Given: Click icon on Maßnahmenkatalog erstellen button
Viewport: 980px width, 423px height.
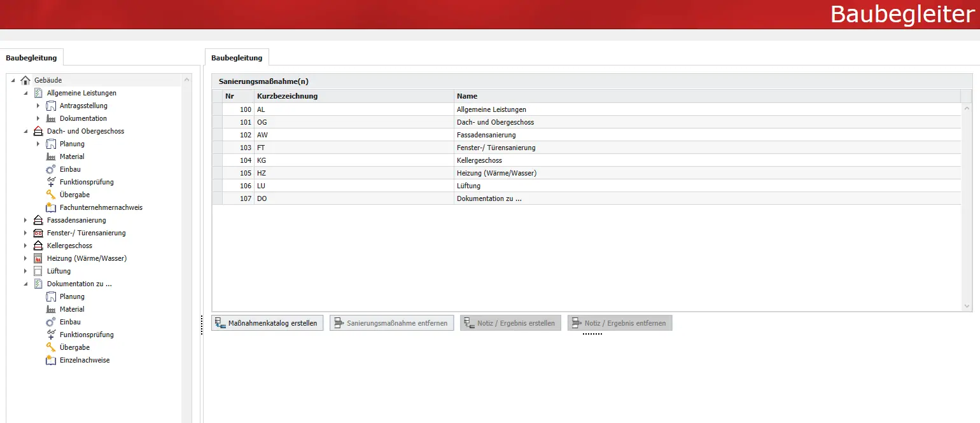Looking at the screenshot, I should coord(220,323).
